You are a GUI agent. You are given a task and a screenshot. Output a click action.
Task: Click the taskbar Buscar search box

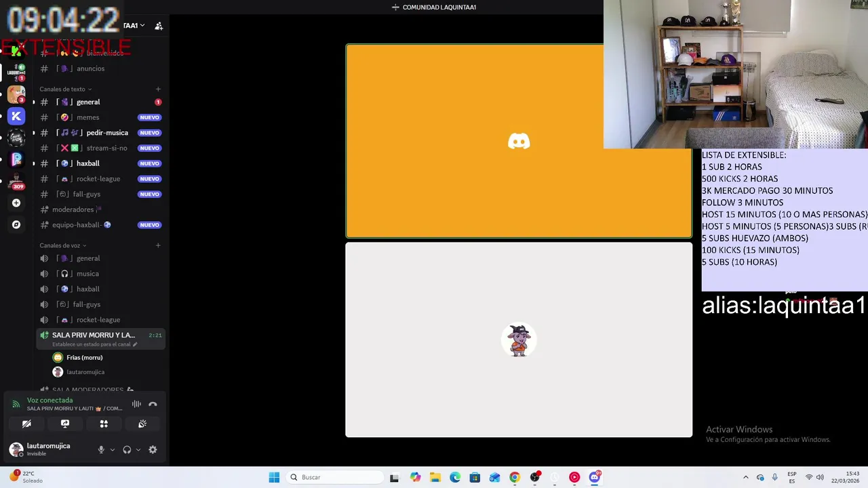[x=335, y=477]
